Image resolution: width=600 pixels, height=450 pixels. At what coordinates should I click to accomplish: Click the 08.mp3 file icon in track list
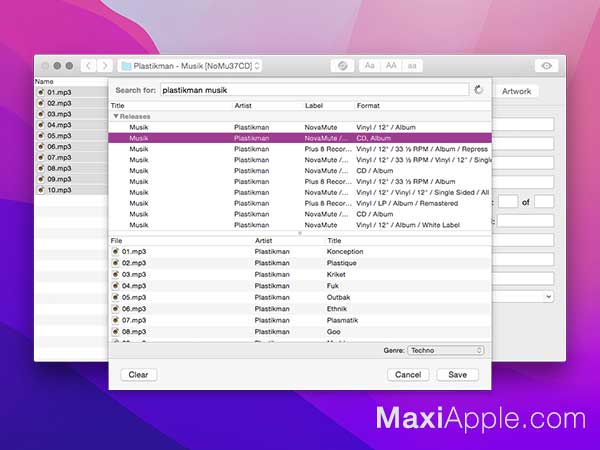(115, 332)
